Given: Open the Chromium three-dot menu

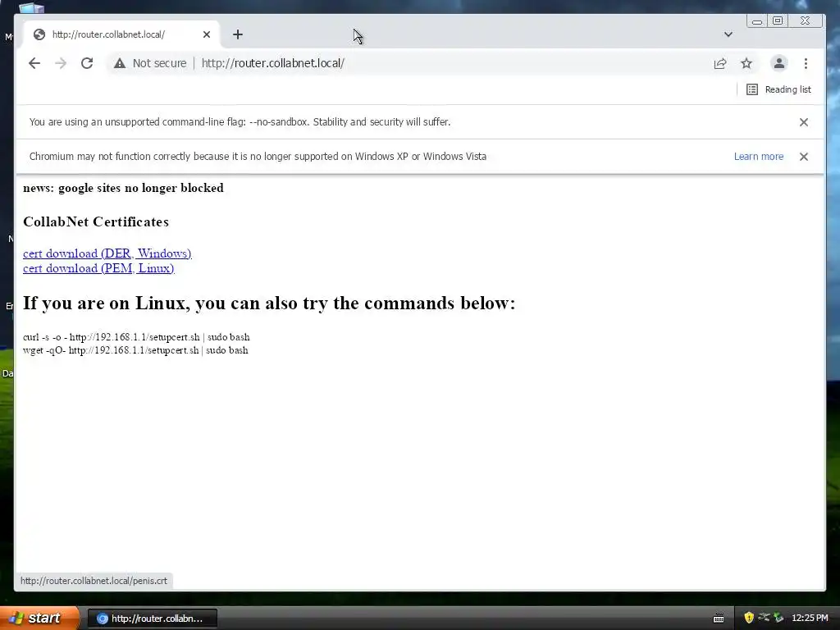Looking at the screenshot, I should 806,63.
